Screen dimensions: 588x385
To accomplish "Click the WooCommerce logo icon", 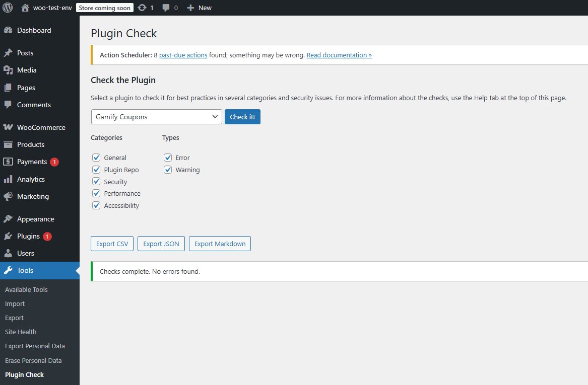I will pos(8,127).
